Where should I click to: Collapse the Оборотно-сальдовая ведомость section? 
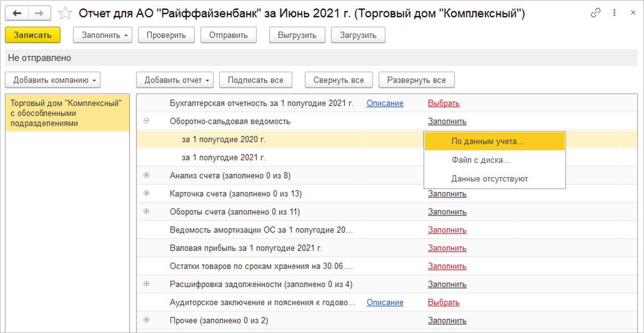(x=147, y=121)
